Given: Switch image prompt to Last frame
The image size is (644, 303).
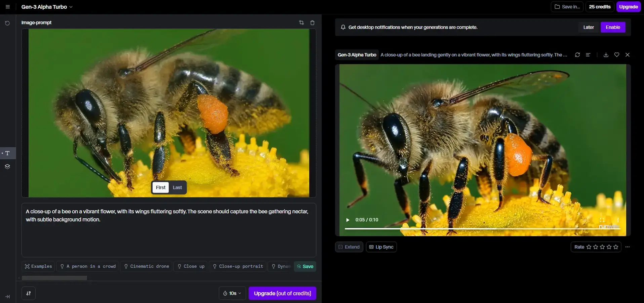Looking at the screenshot, I should (x=177, y=187).
